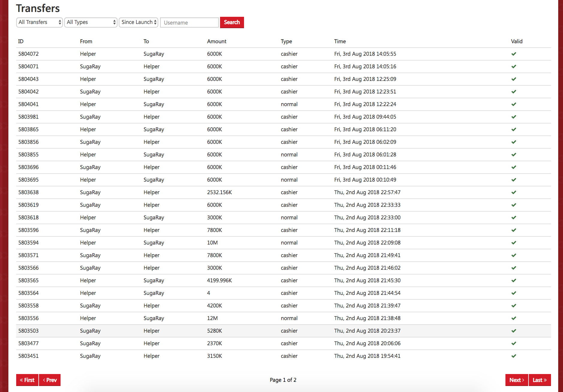Viewport: 563px width, 392px height.
Task: Click the valid checkmark for transfer 5803571
Action: point(514,255)
